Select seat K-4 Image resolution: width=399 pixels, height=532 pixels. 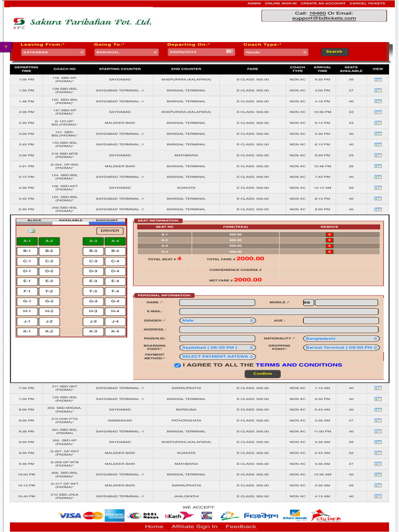115,331
